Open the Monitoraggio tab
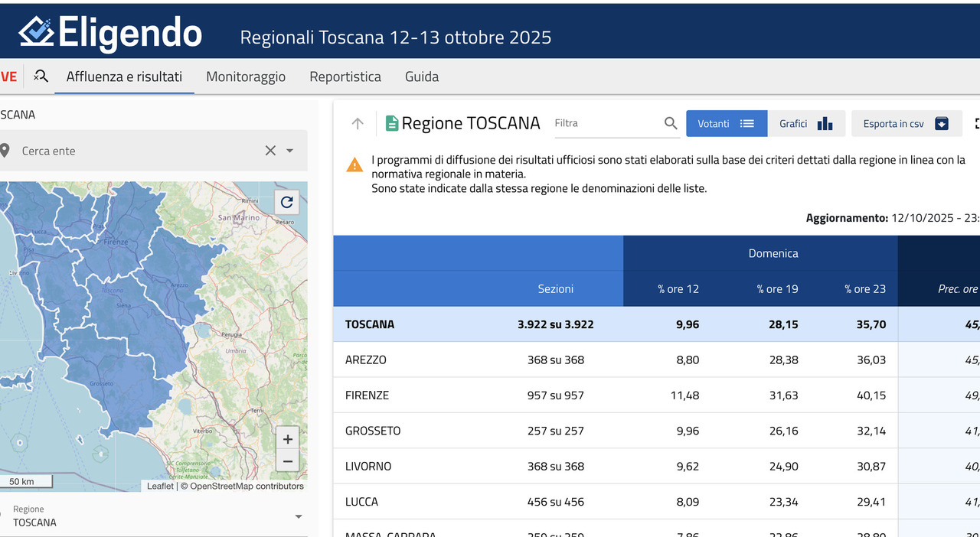This screenshot has height=537, width=980. [x=246, y=76]
